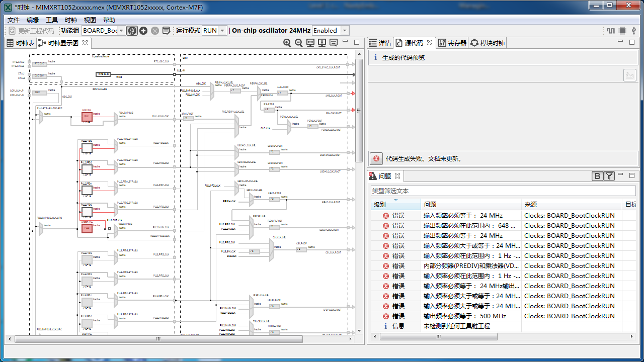Open the BOARD_BootClockRUN functional group dropdown

coord(104,31)
